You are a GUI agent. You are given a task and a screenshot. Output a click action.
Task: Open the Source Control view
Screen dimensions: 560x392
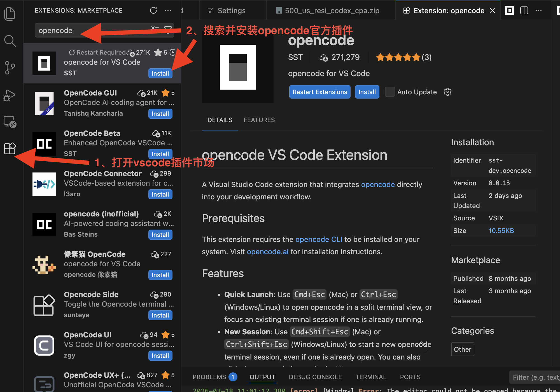click(x=10, y=67)
